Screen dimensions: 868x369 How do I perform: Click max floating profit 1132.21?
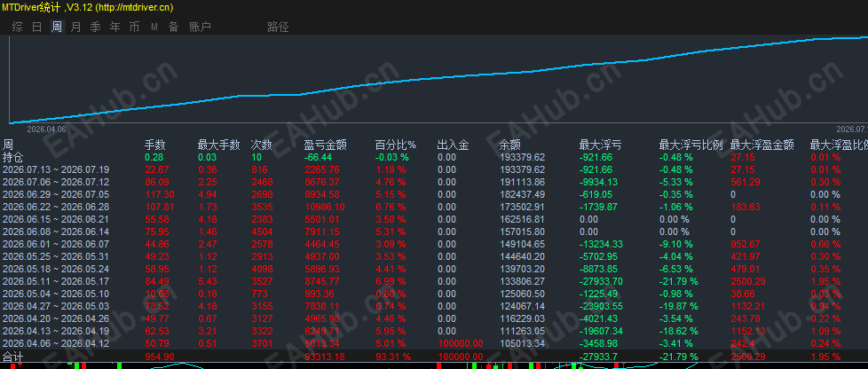click(748, 307)
